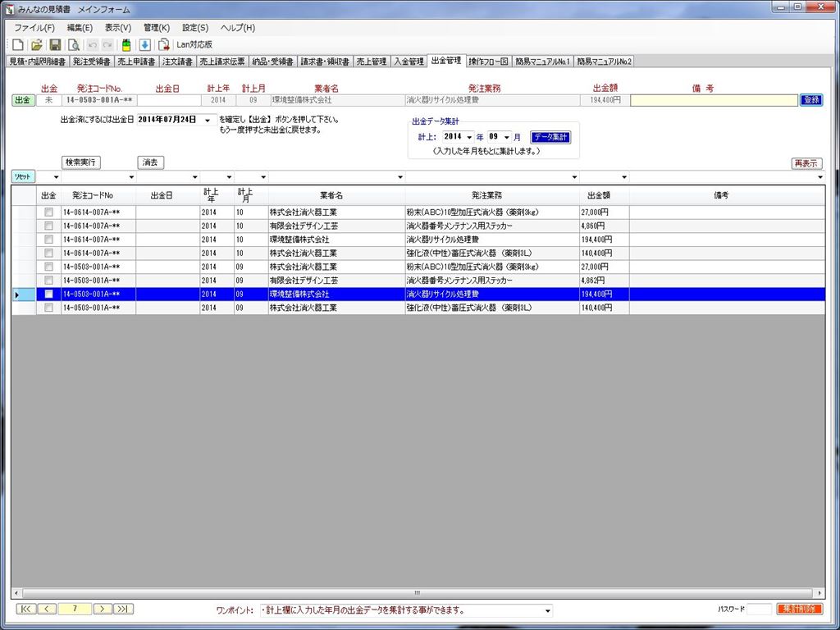Click the blue 登録 button
The width and height of the screenshot is (840, 630).
pyautogui.click(x=811, y=100)
